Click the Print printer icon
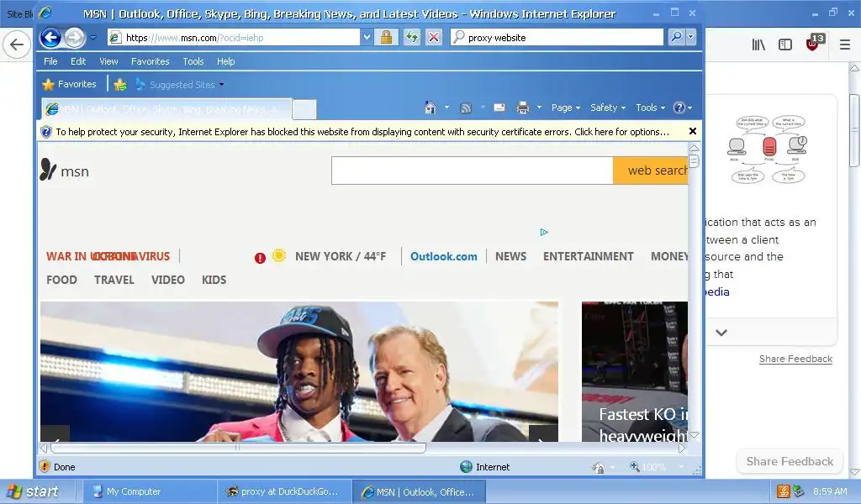This screenshot has height=504, width=861. click(x=523, y=108)
